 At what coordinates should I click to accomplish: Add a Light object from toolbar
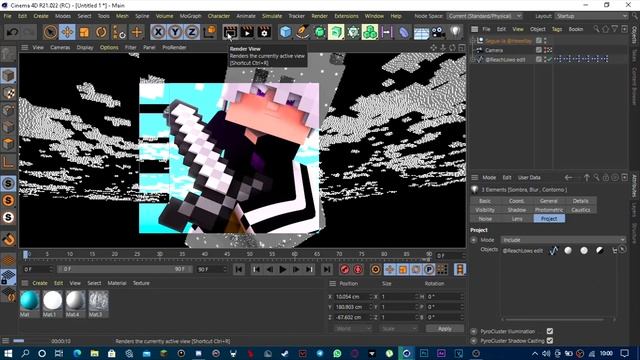click(x=455, y=32)
